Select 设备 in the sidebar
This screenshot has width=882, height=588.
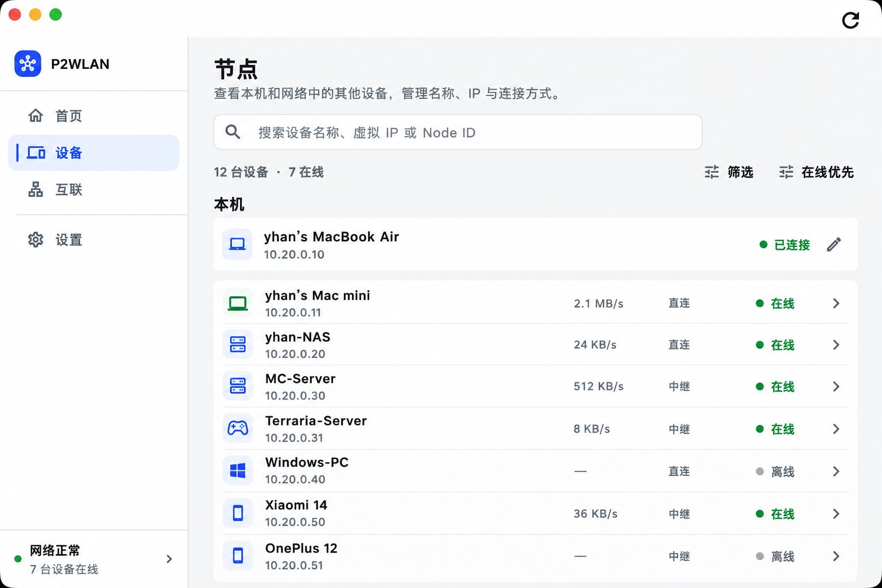click(94, 153)
